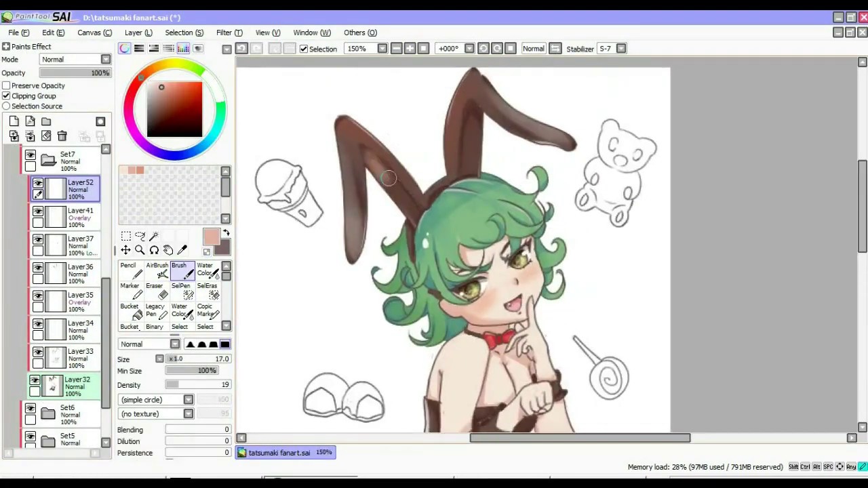This screenshot has width=868, height=488.
Task: Open the Window menu
Action: (312, 33)
